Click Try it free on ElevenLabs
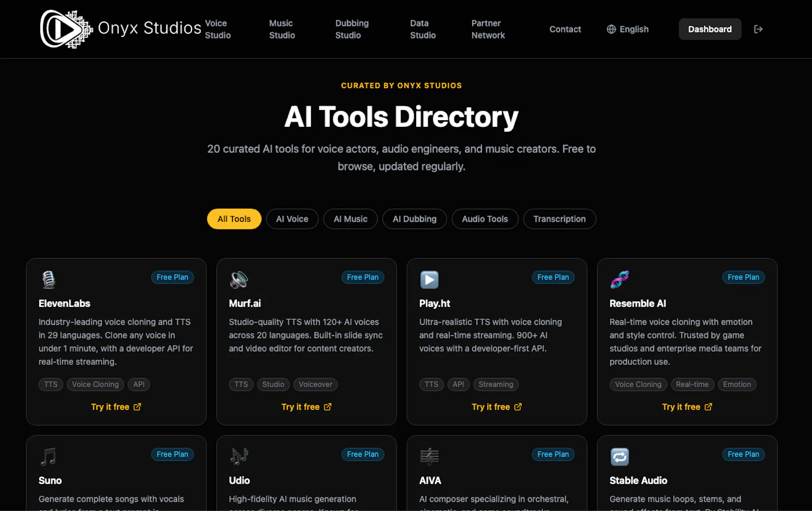This screenshot has height=511, width=812. click(x=116, y=407)
